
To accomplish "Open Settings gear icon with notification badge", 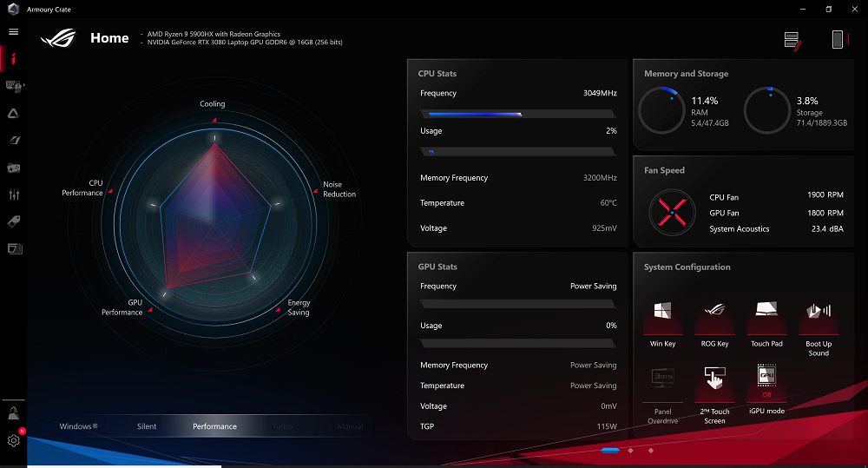I will click(14, 439).
